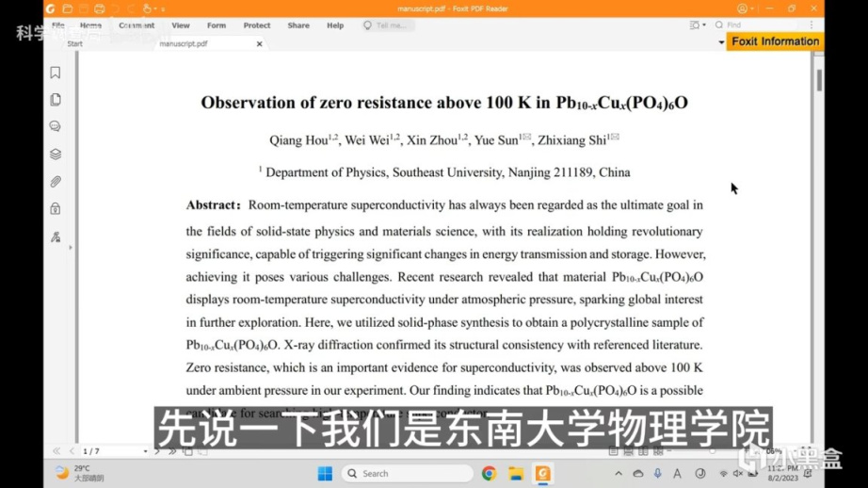
Task: Expand the Hand tool dropdown arrow
Action: 155,8
